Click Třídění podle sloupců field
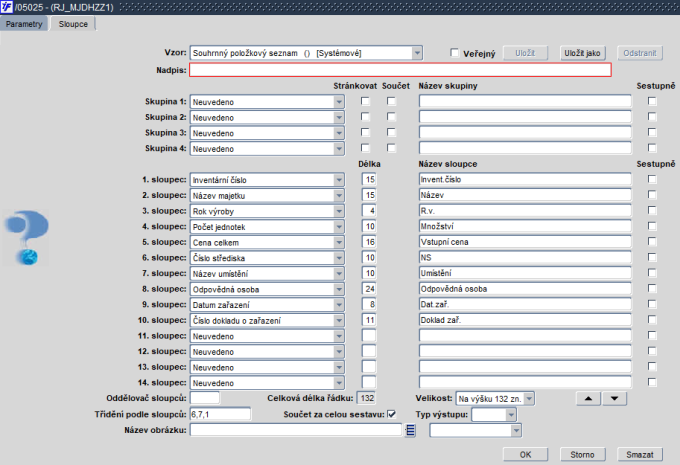The height and width of the screenshot is (465, 680). [x=220, y=414]
